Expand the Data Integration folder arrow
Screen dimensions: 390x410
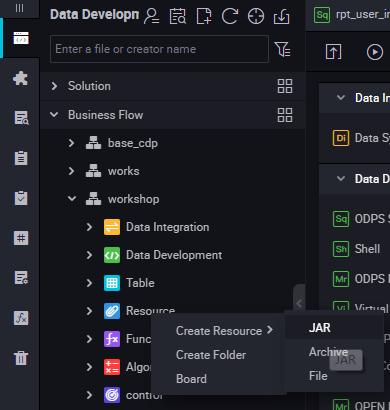(x=89, y=227)
